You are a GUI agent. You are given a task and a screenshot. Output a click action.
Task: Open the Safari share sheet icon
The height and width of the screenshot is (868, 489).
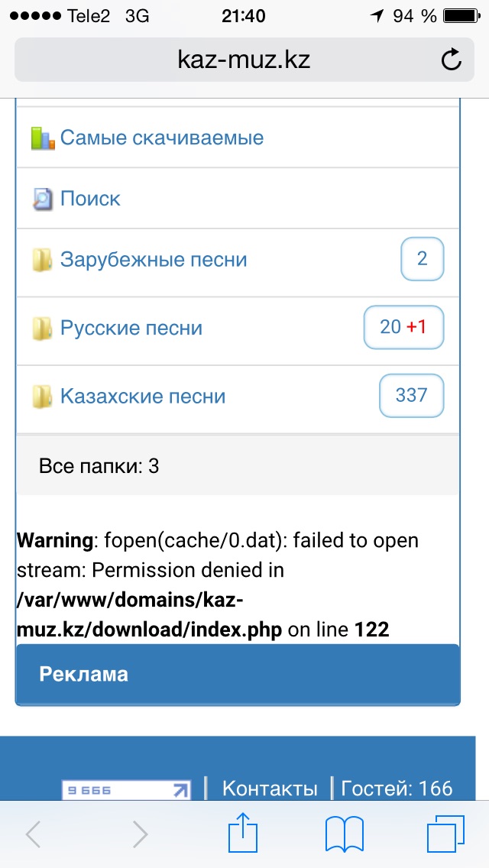pos(244,832)
